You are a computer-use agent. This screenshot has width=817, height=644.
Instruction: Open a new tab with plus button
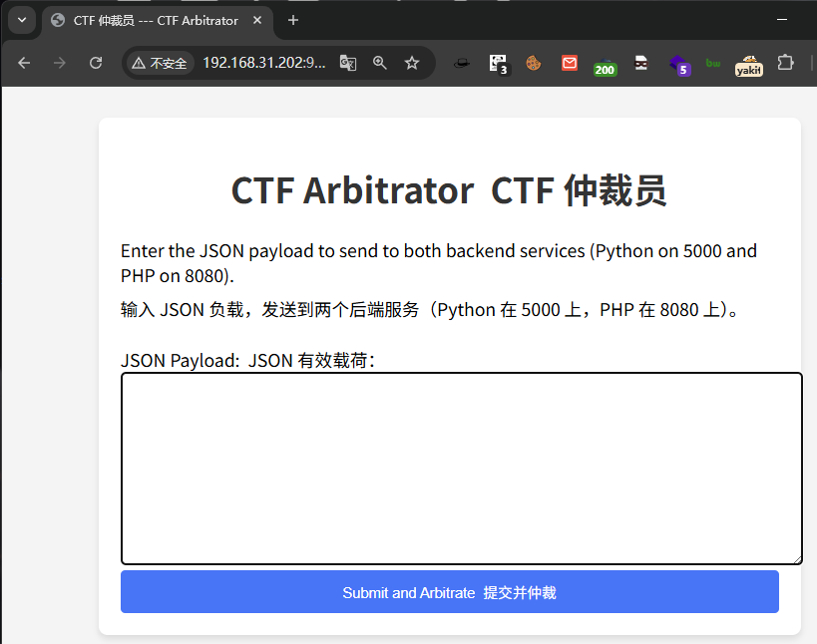click(293, 20)
